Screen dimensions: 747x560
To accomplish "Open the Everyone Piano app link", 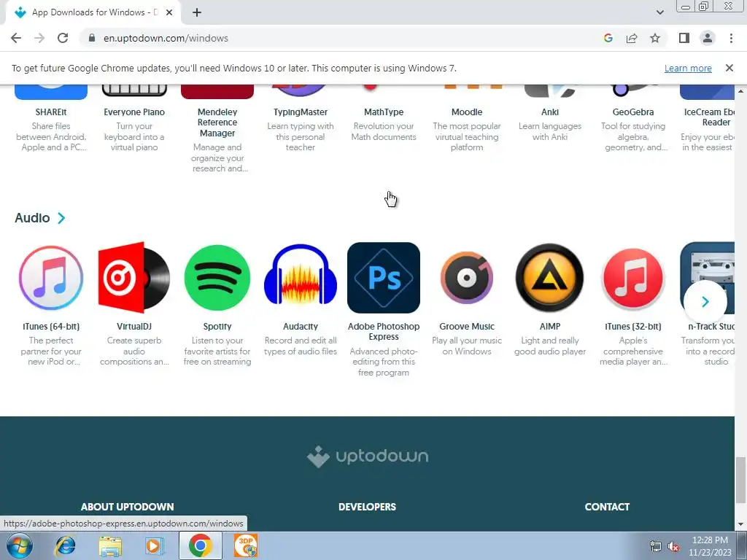I will [x=134, y=112].
